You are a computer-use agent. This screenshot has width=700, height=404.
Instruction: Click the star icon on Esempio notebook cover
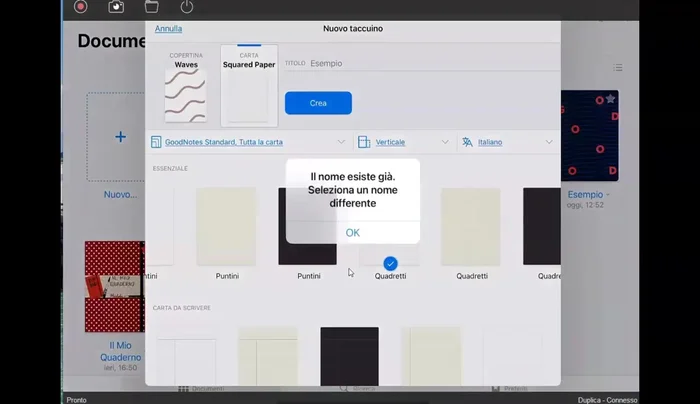[610, 99]
